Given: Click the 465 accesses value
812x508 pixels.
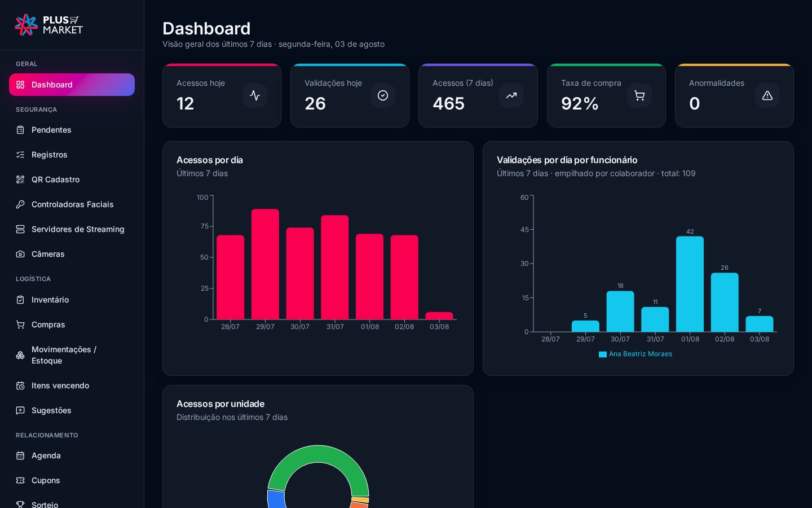Looking at the screenshot, I should tap(449, 103).
